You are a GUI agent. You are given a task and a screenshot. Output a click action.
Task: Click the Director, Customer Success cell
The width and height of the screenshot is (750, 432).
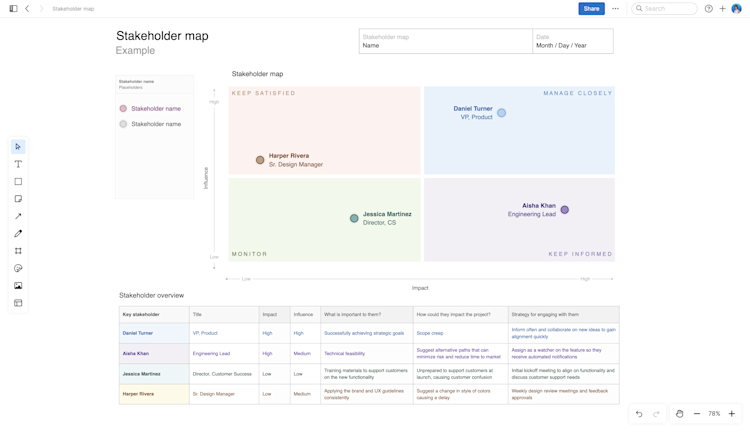224,374
